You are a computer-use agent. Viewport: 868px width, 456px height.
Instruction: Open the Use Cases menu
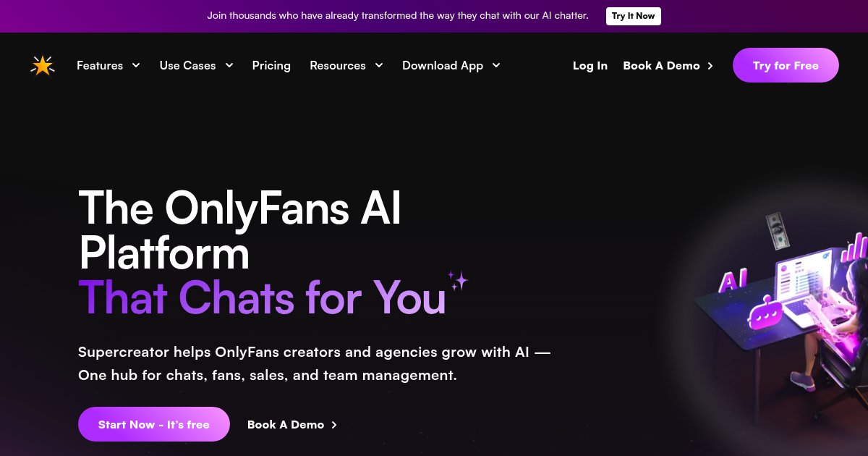point(188,66)
